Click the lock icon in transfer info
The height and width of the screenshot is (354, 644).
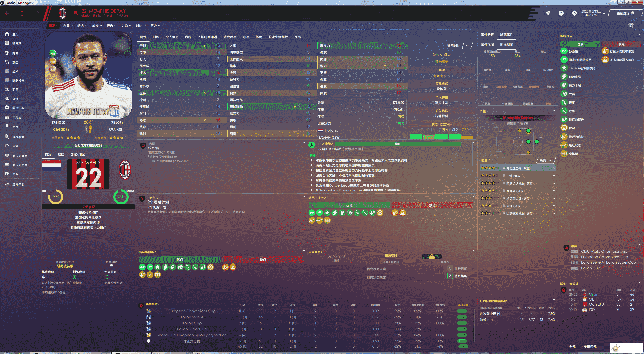pos(432,257)
